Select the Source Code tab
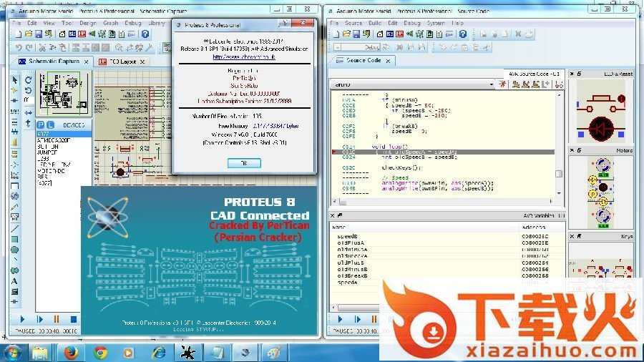Viewport: 644px width, 362px height. pos(363,60)
